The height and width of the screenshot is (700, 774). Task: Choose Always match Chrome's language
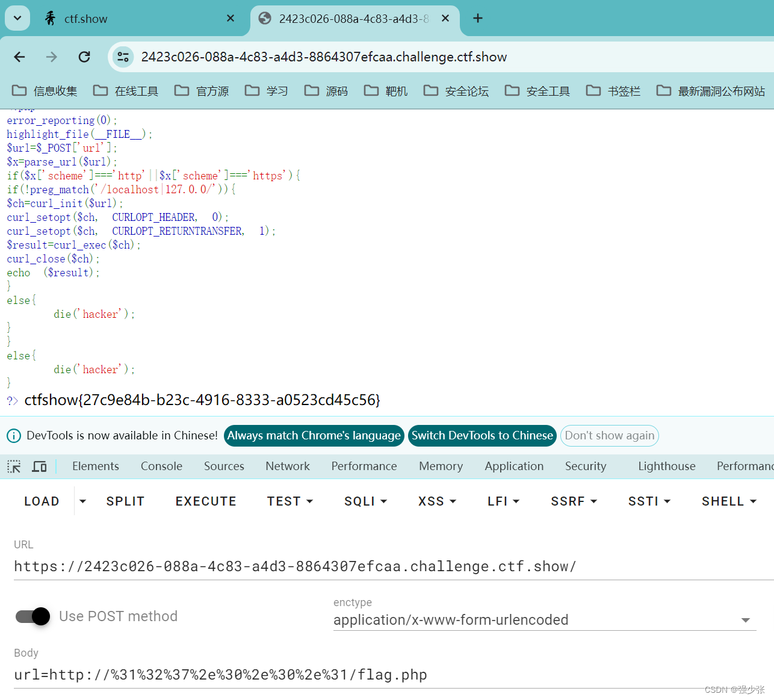tap(314, 436)
